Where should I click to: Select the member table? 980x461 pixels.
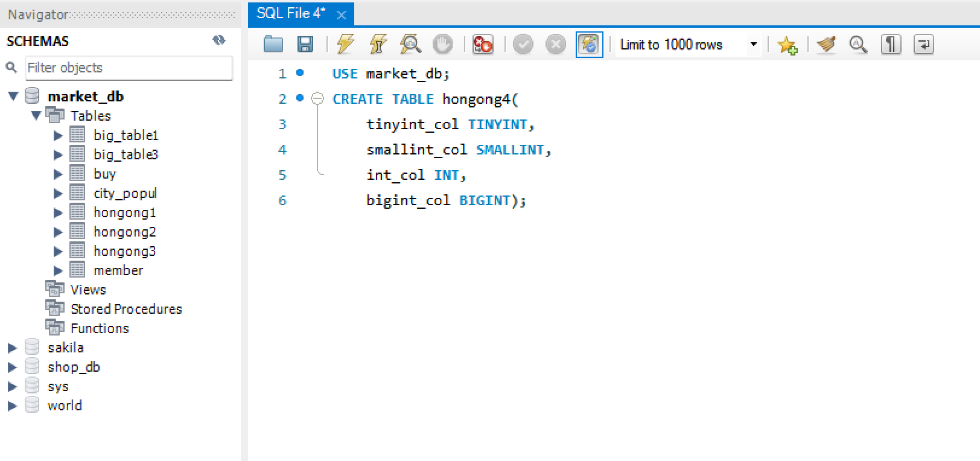118,270
